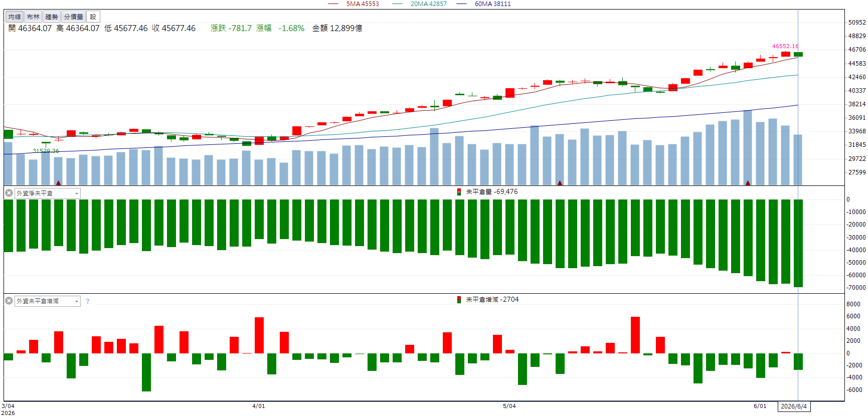Click the blue question mark help icon
Image resolution: width=868 pixels, height=416 pixels.
point(88,301)
